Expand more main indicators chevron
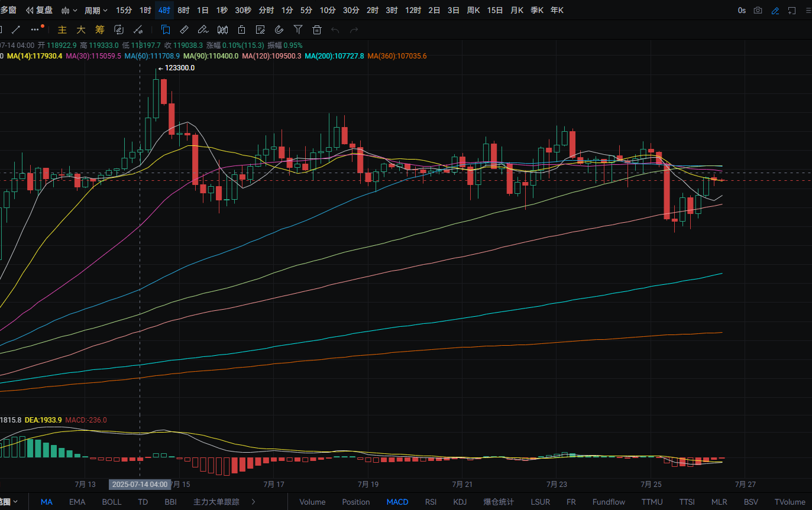812x510 pixels. click(x=254, y=502)
